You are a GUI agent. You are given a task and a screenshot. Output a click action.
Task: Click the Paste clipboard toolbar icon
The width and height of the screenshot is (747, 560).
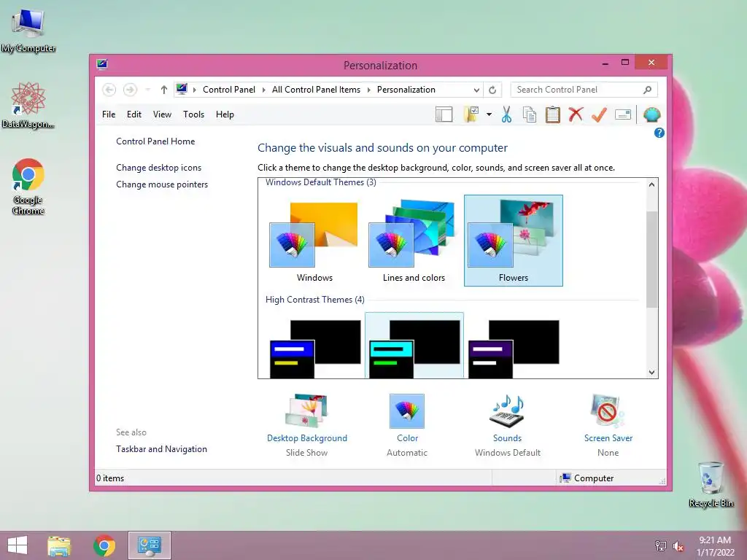(x=553, y=114)
